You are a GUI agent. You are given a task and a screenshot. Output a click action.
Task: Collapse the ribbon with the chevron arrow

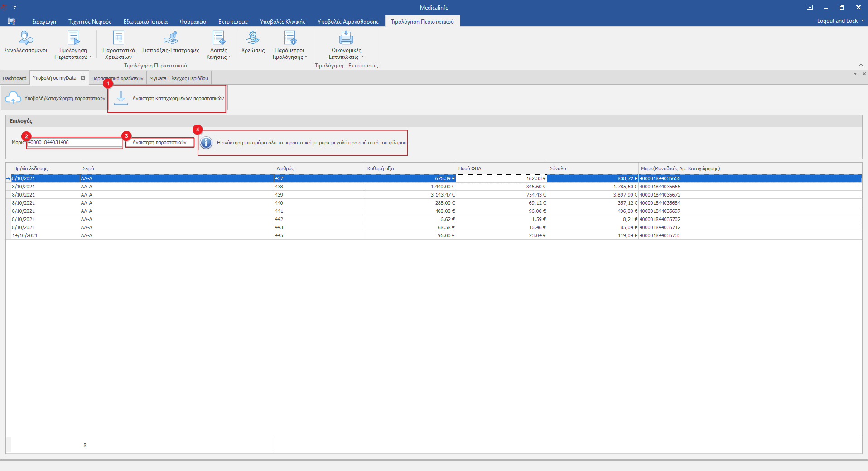861,65
